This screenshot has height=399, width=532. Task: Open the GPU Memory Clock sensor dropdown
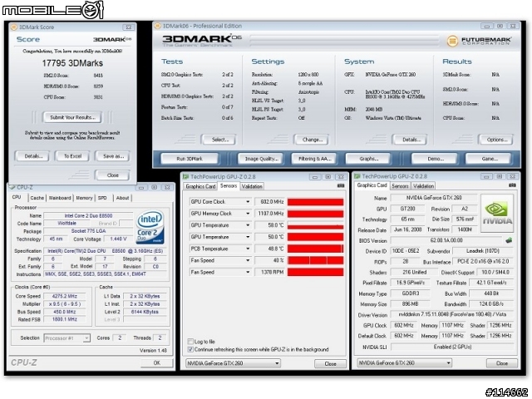pyautogui.click(x=248, y=214)
